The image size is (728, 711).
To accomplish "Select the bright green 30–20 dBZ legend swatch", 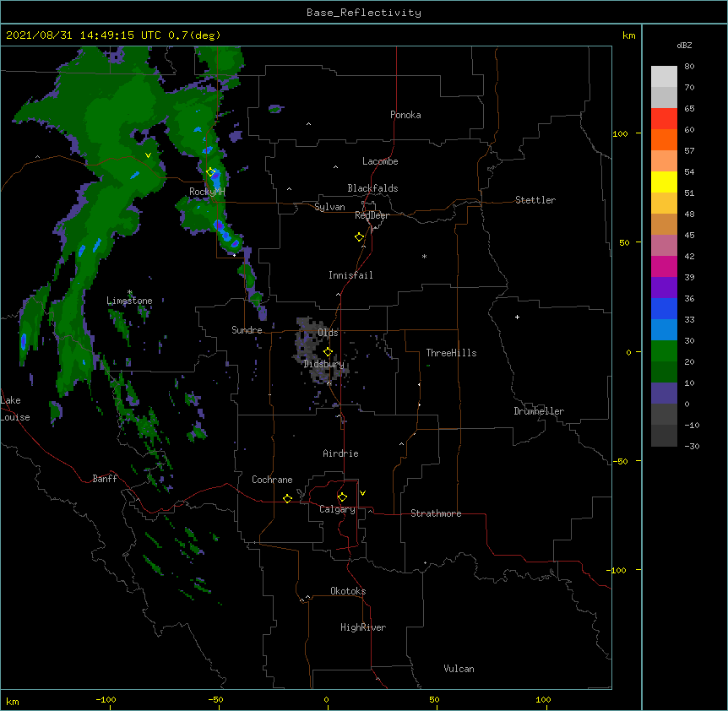I will coord(664,351).
